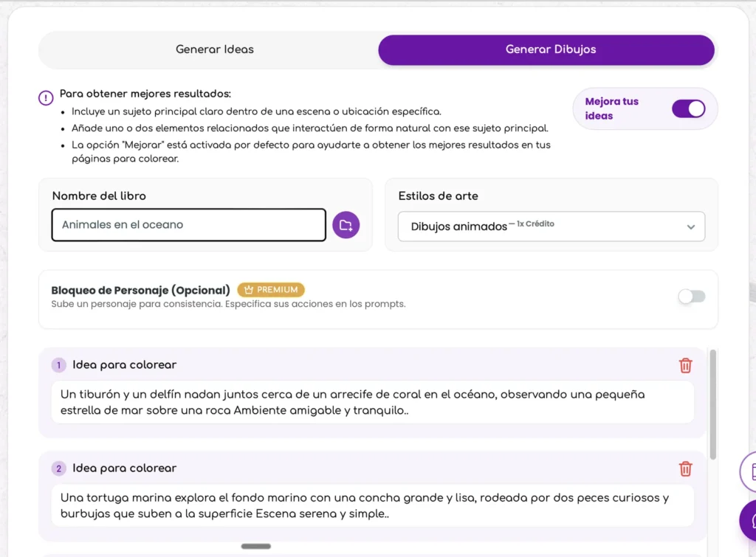Click inside the Nombre del libro field
Viewport: 756px width, 557px height.
coord(188,224)
